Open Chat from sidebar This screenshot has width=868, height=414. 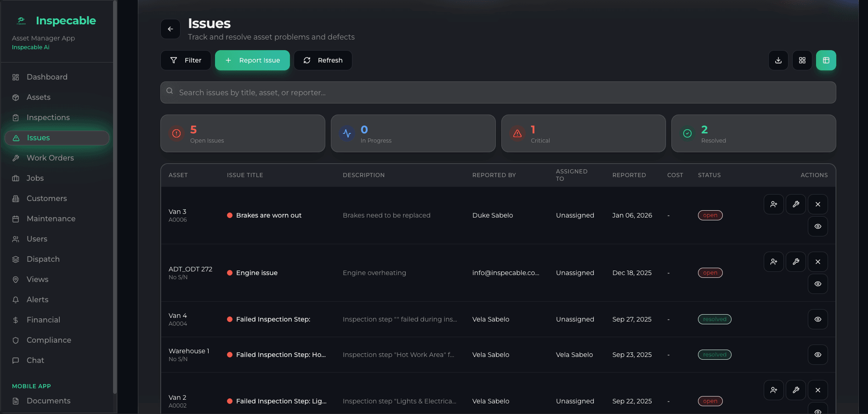click(x=57, y=361)
